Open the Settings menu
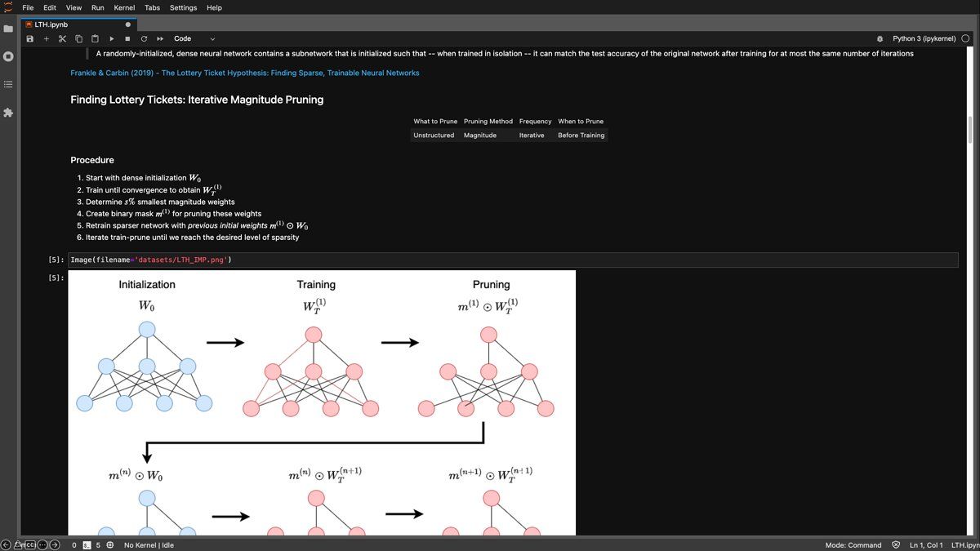This screenshot has width=980, height=551. coord(183,7)
